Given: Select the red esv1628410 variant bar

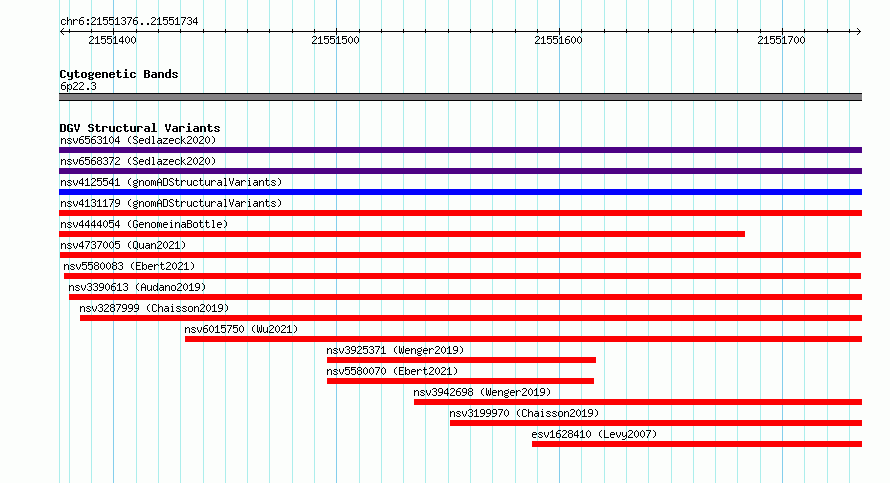Looking at the screenshot, I should pos(697,444).
